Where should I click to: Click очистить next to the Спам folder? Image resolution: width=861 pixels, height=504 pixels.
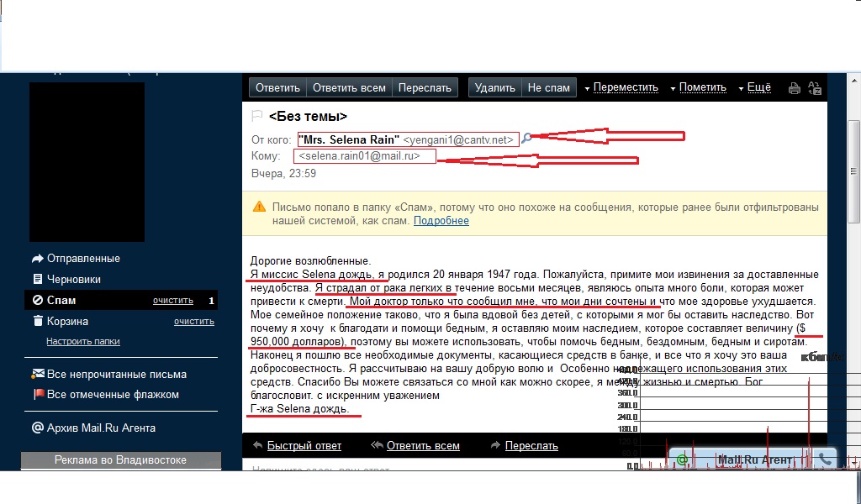[x=173, y=301]
